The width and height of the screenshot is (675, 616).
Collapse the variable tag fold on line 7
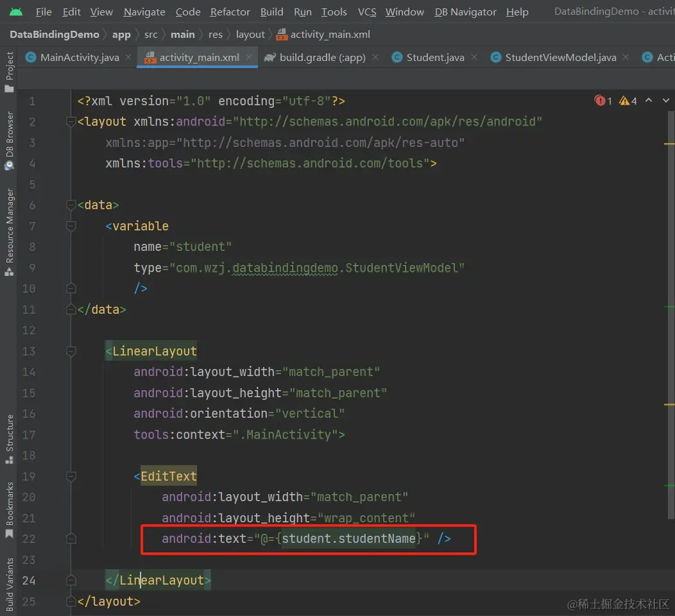point(71,226)
